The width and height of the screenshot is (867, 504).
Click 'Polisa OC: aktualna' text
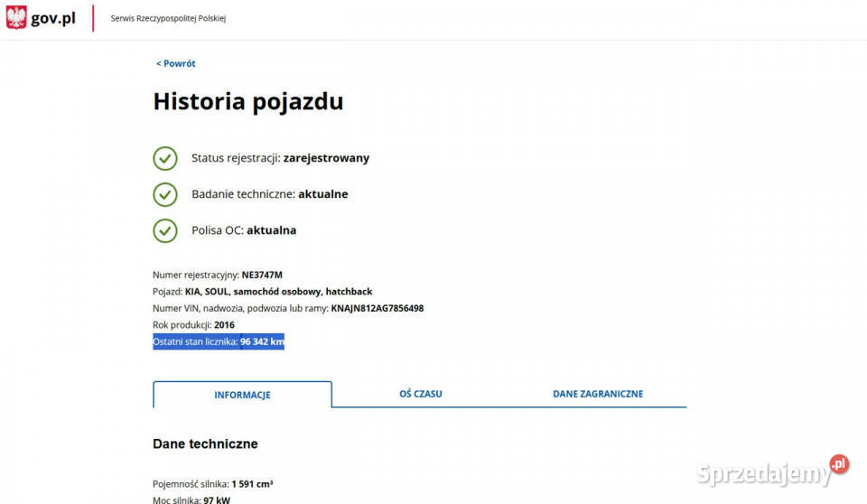tap(244, 230)
